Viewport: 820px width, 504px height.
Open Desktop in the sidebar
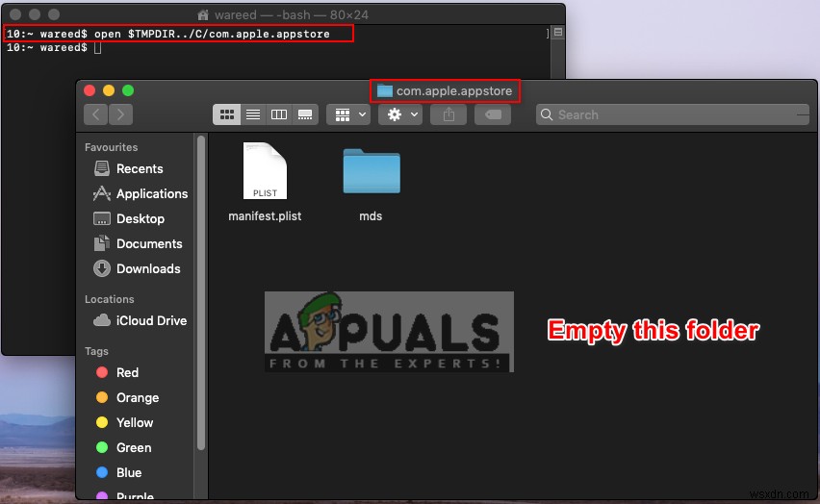coord(140,218)
